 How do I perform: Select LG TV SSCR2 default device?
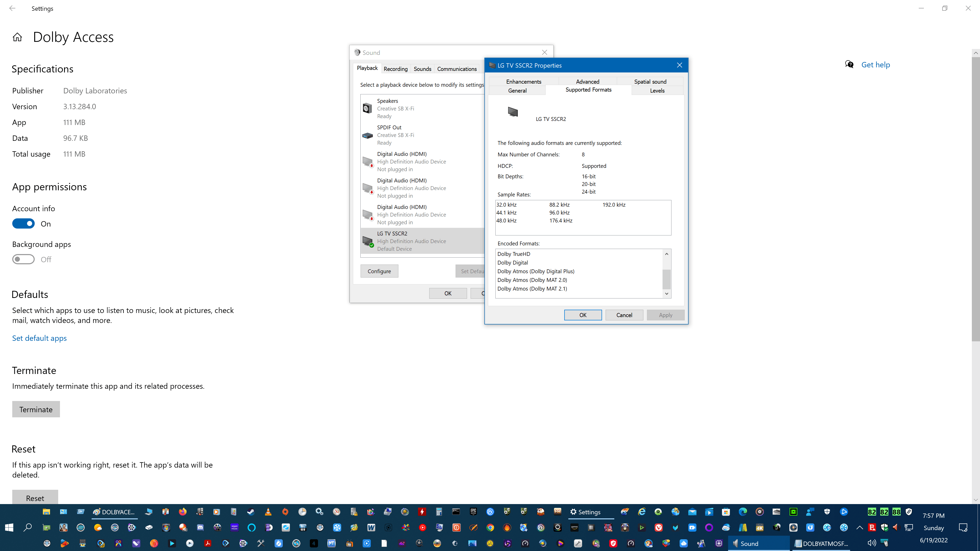pos(422,241)
